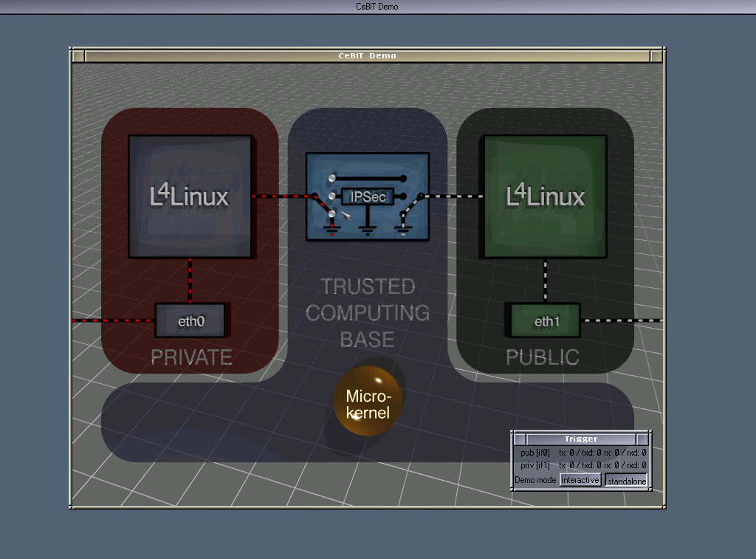Click the middle silver switch contact beside IPSec
Image resolution: width=756 pixels, height=559 pixels.
pos(332,196)
